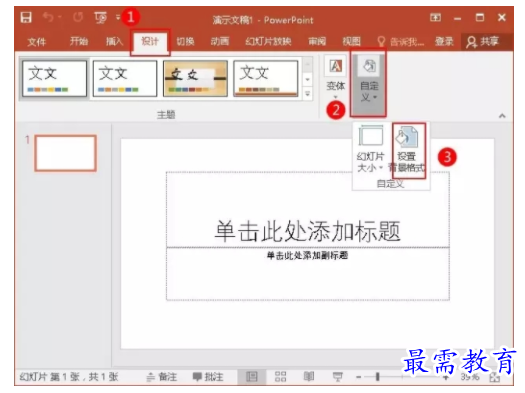Open Ribbon Display Options icon
Screen dimensions: 525x393
(x=435, y=17)
